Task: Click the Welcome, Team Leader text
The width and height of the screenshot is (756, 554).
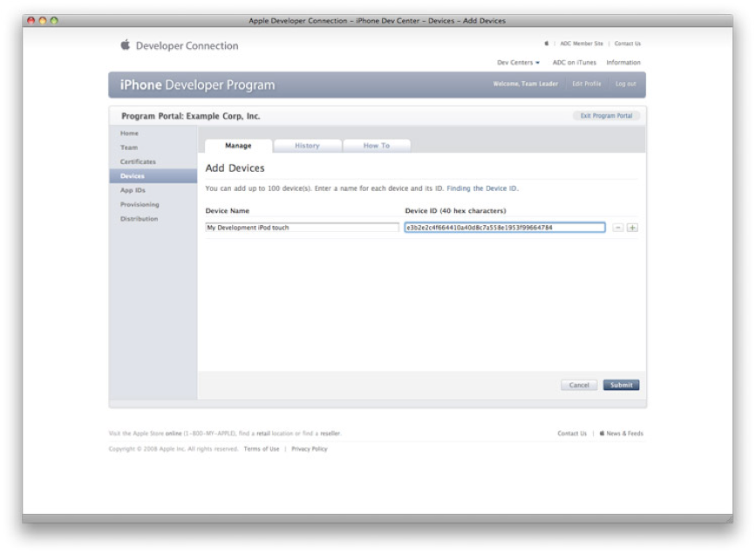Action: click(526, 84)
